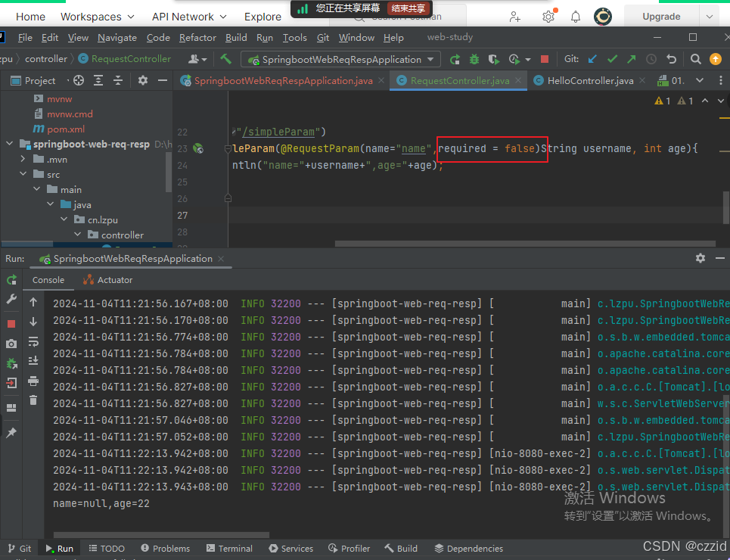Screen dimensions: 730x560
Task: Open Dependencies tool window
Action: 469,549
